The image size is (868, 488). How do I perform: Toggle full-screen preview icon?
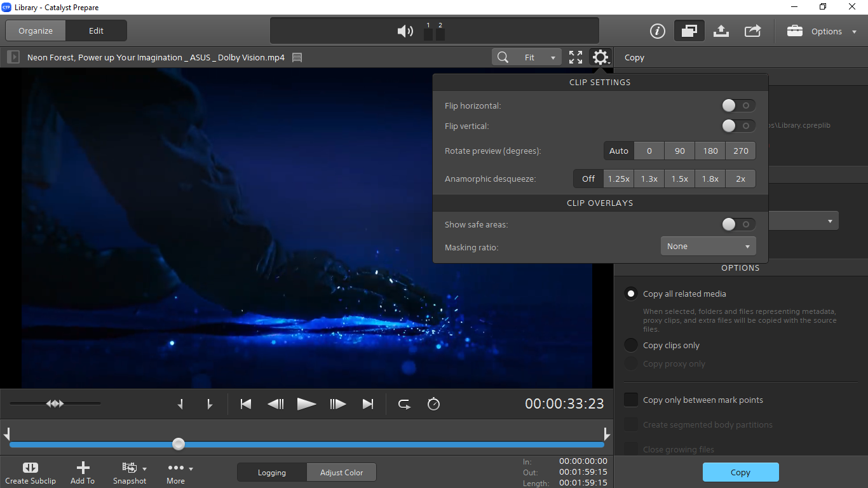tap(576, 57)
